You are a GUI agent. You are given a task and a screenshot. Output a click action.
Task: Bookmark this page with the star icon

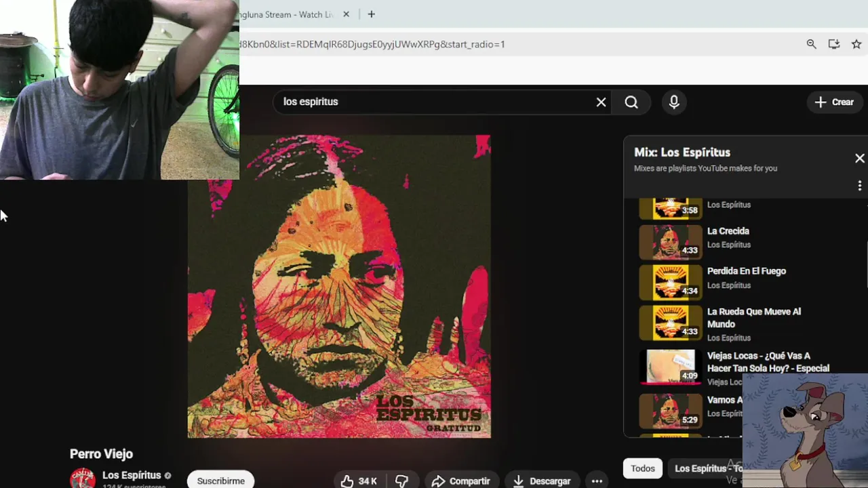856,44
